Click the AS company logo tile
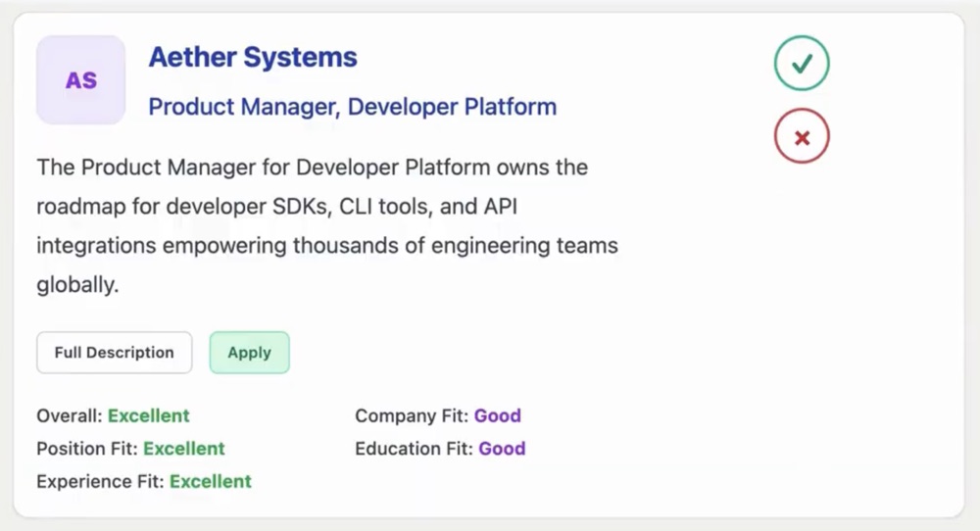Screen dimensions: 980x531 coord(80,80)
